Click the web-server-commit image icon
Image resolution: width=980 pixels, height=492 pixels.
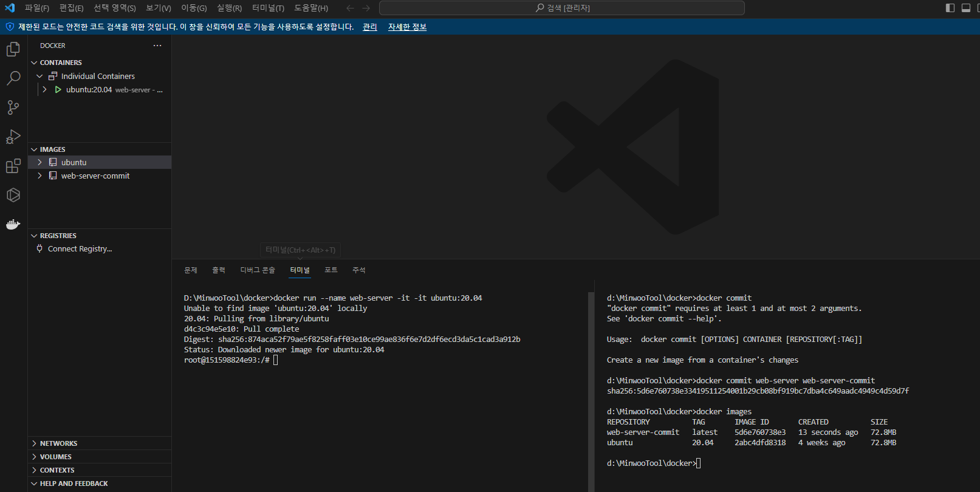(53, 176)
